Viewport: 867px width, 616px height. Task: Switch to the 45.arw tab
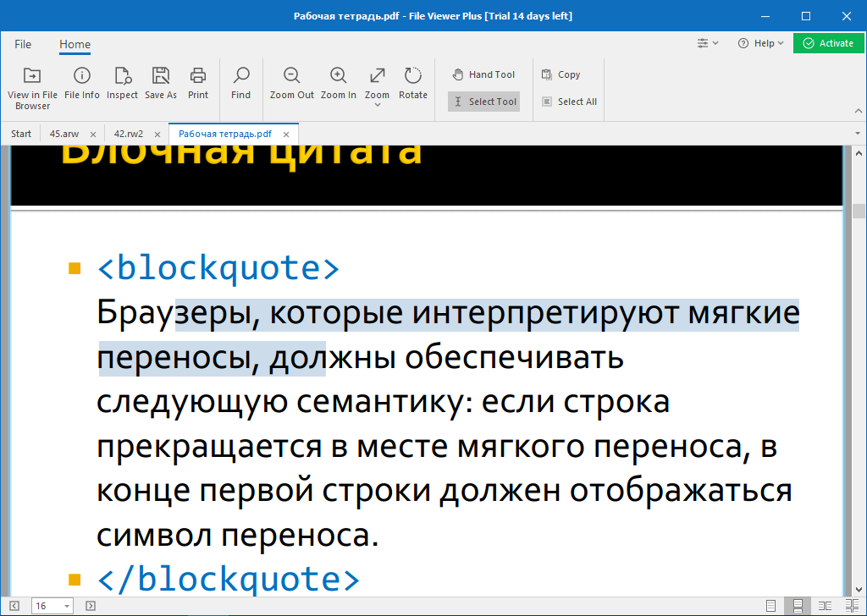(64, 134)
